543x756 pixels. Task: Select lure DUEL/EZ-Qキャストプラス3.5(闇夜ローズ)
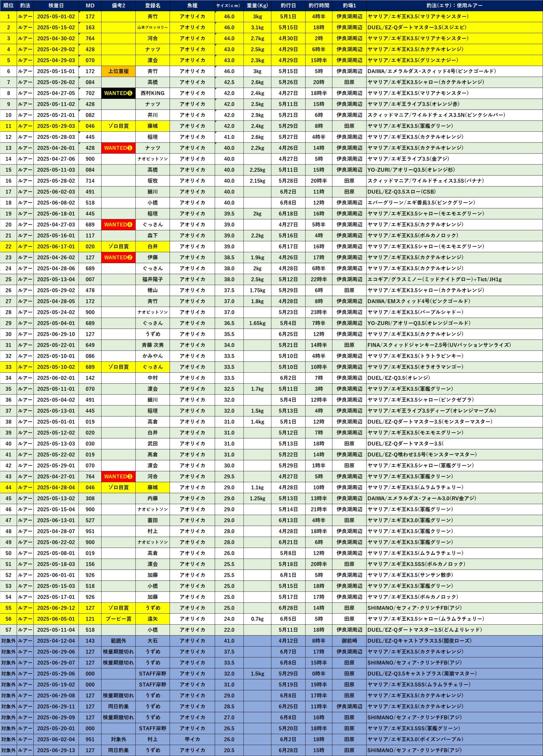tap(419, 641)
